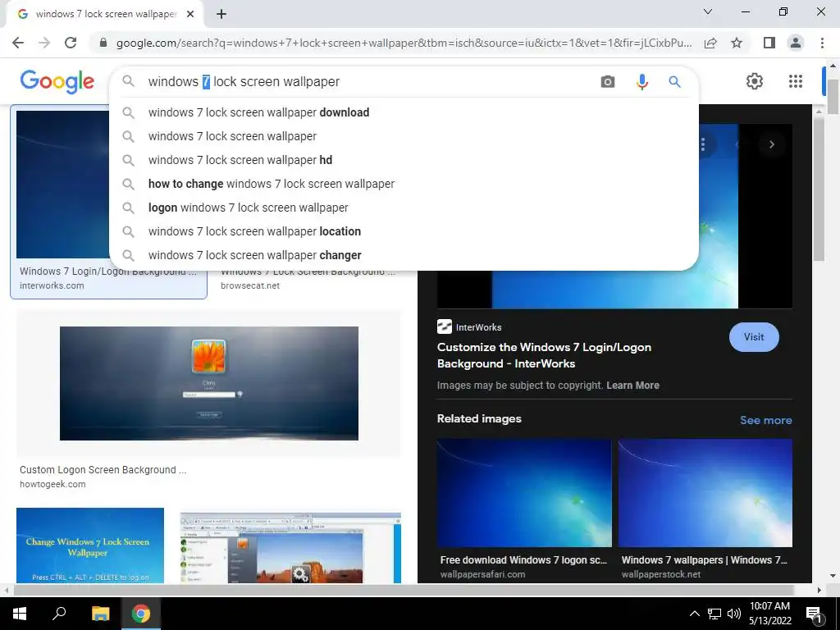The width and height of the screenshot is (840, 630).
Task: Click See more related images
Action: 765,420
